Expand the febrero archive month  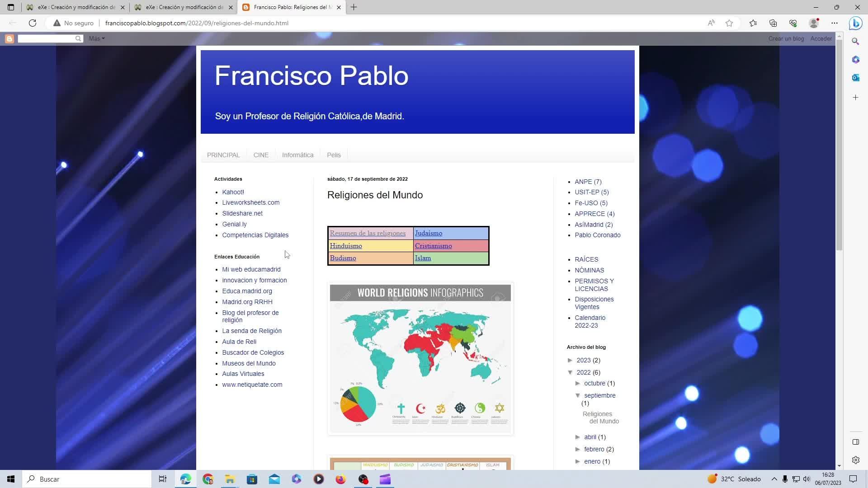[578, 450]
